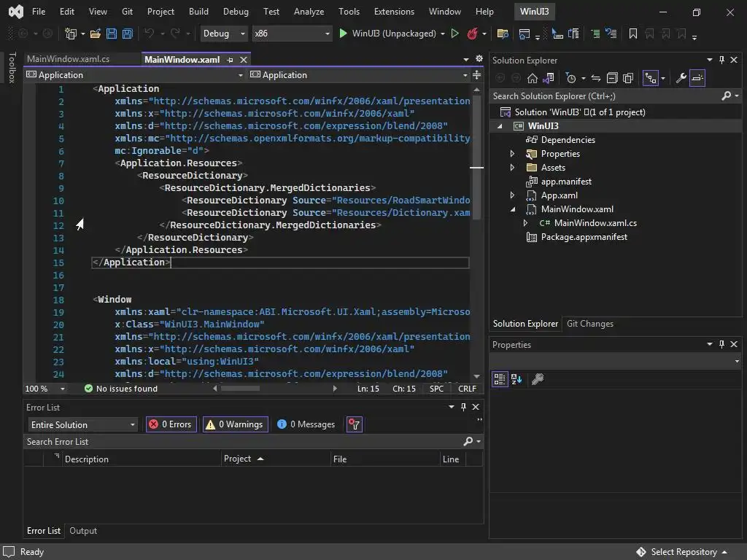Click Sync with Active Document icon
The image size is (747, 560).
click(x=596, y=78)
